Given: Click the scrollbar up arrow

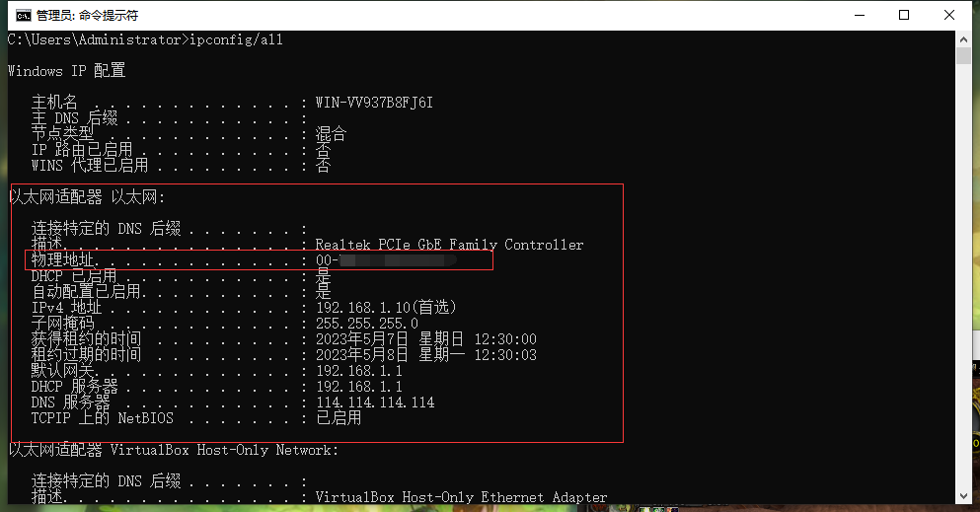Looking at the screenshot, I should tap(963, 38).
